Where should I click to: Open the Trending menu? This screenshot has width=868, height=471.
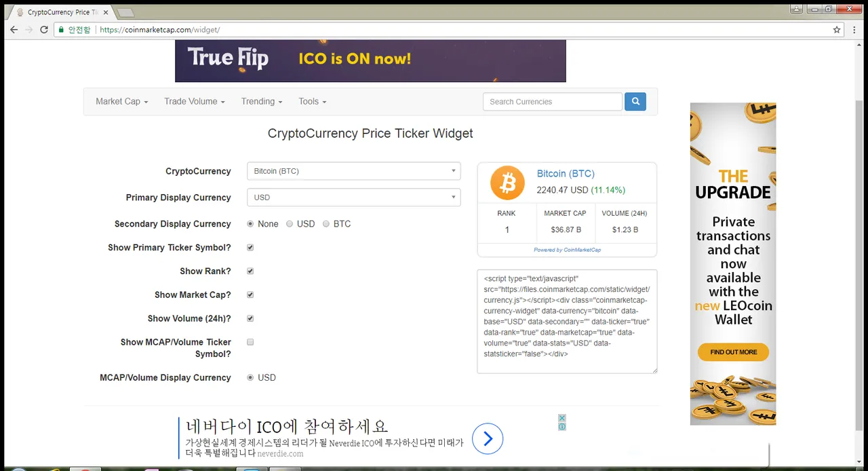click(x=262, y=101)
